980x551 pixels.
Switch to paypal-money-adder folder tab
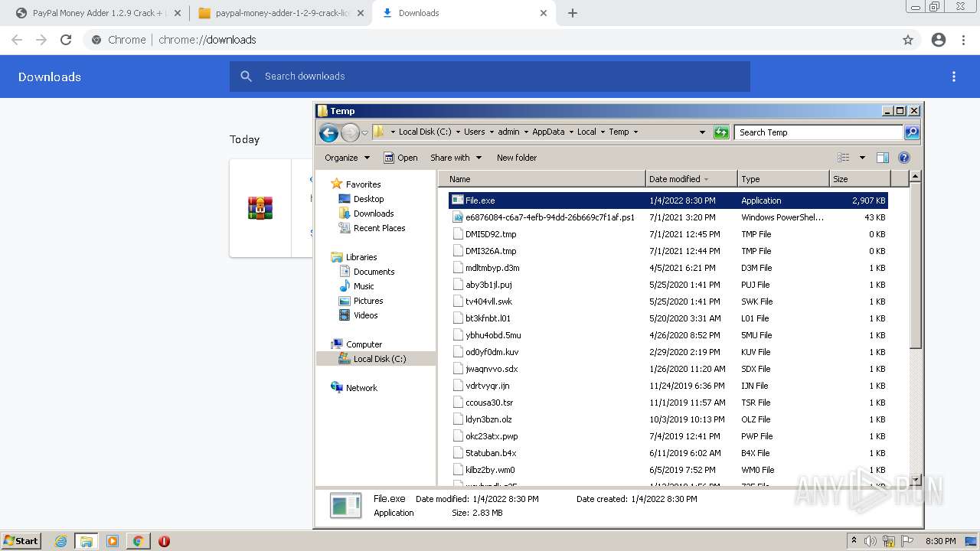point(279,13)
